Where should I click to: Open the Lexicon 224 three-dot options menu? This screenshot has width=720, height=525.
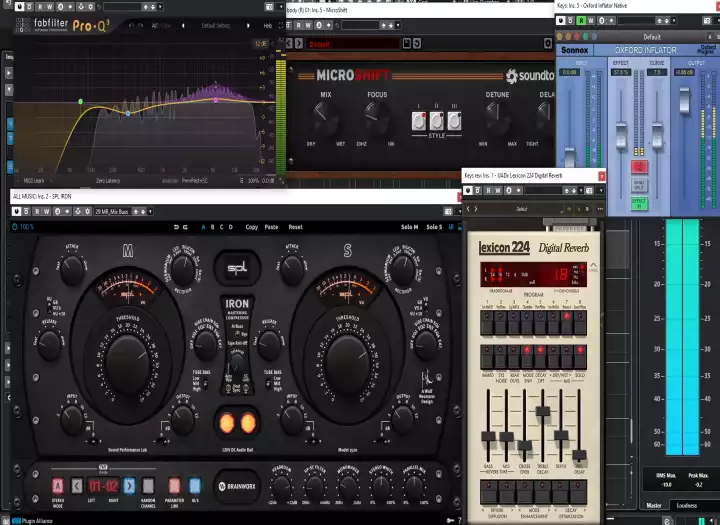click(600, 209)
